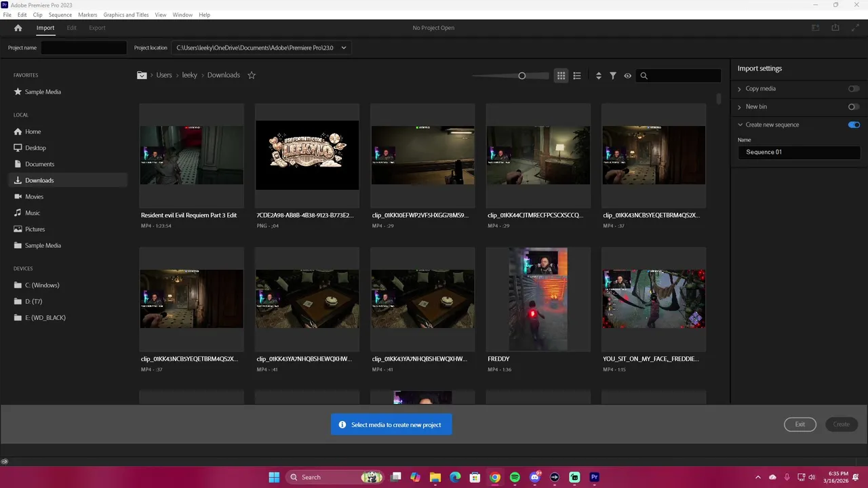Open Google Chrome from the taskbar
The height and width of the screenshot is (488, 868).
(495, 477)
